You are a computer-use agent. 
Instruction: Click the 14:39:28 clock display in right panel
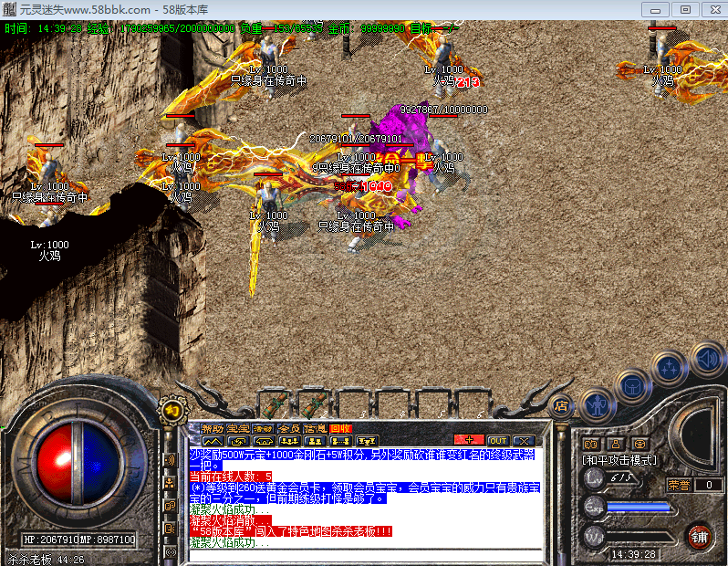pyautogui.click(x=633, y=554)
